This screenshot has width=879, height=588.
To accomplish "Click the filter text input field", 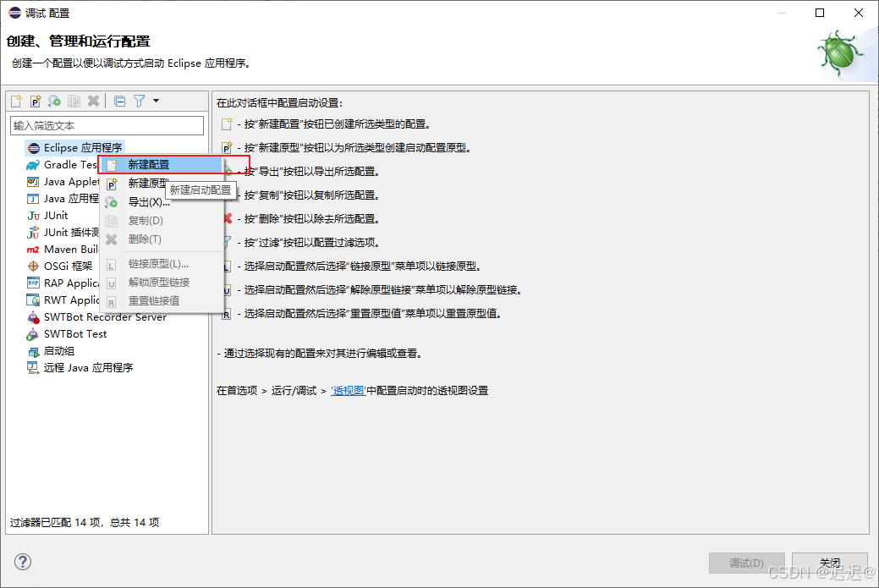I will pos(107,125).
